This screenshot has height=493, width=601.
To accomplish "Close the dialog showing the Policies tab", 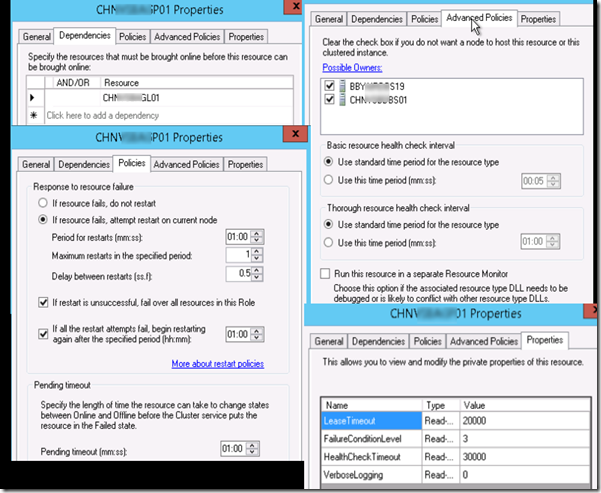I will tap(295, 134).
